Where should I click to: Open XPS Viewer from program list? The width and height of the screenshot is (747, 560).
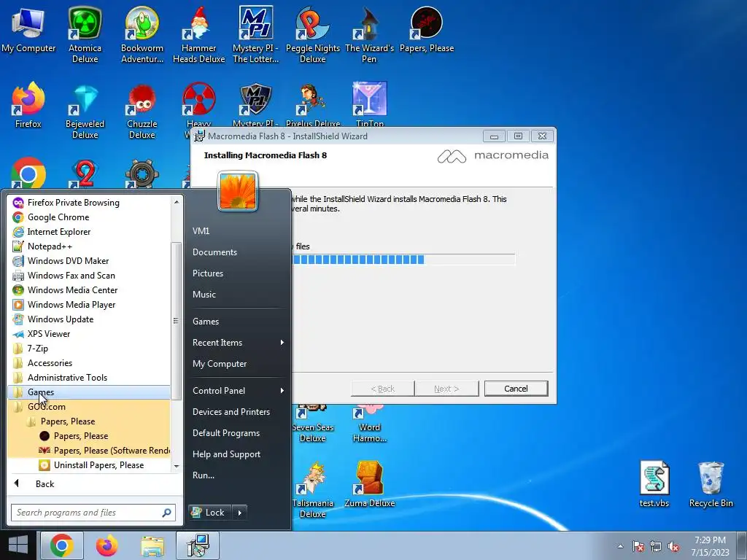point(88,334)
